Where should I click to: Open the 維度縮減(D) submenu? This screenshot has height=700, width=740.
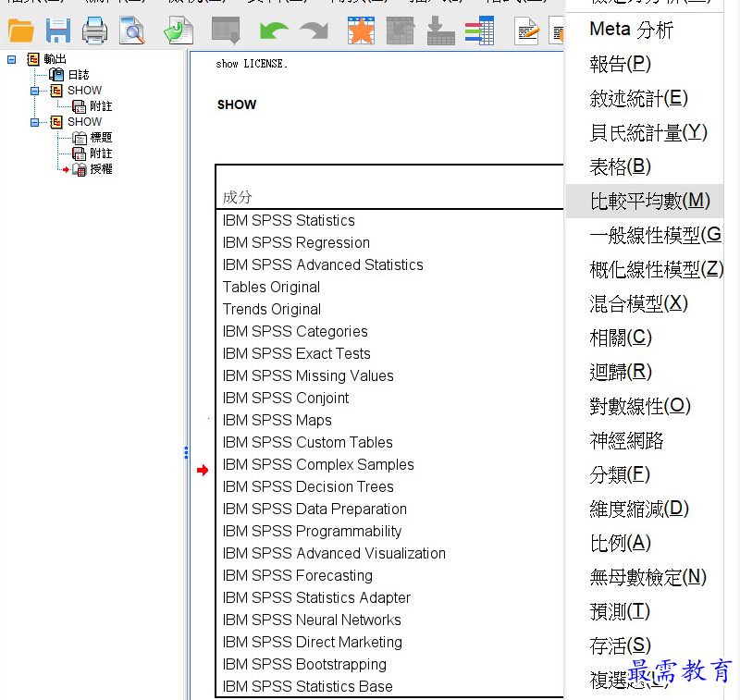click(x=645, y=509)
